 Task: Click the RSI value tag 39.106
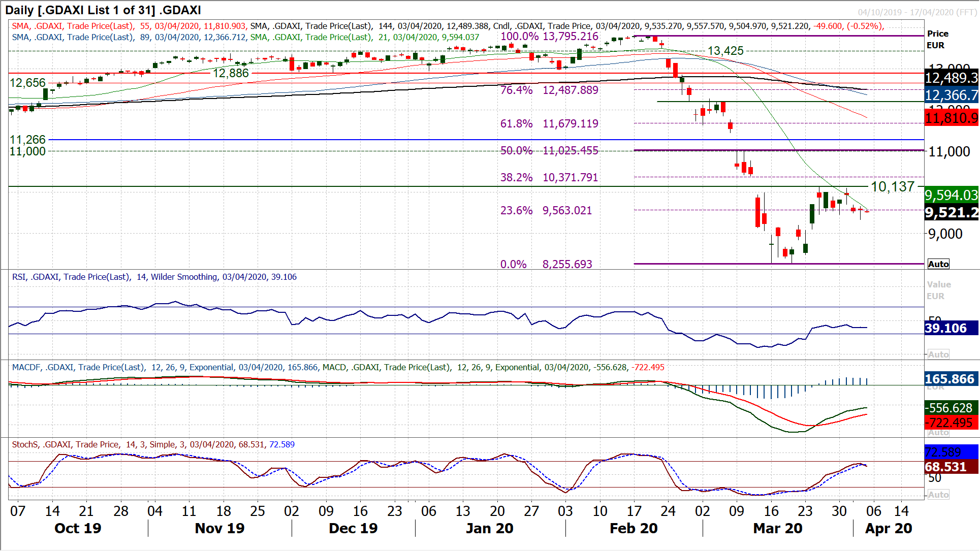click(x=951, y=328)
